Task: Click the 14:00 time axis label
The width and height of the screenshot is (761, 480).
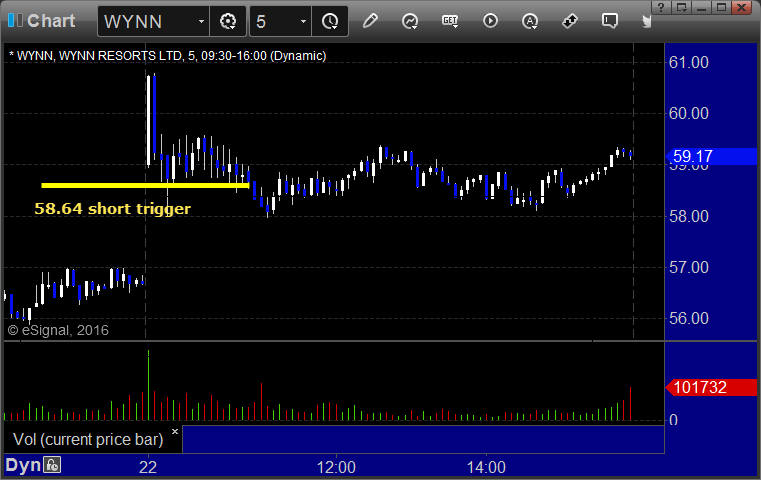Action: tap(486, 467)
